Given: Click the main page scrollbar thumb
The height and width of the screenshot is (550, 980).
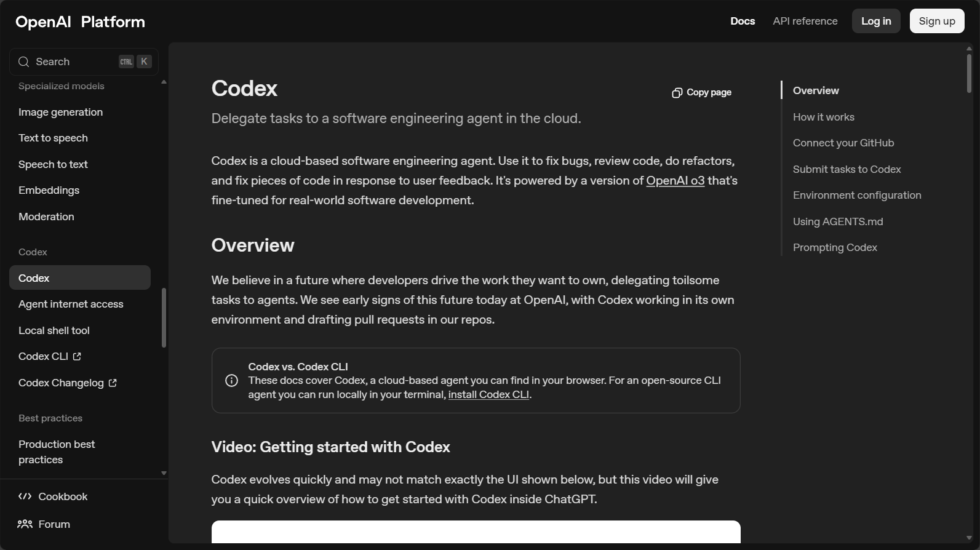Looking at the screenshot, I should click(969, 73).
